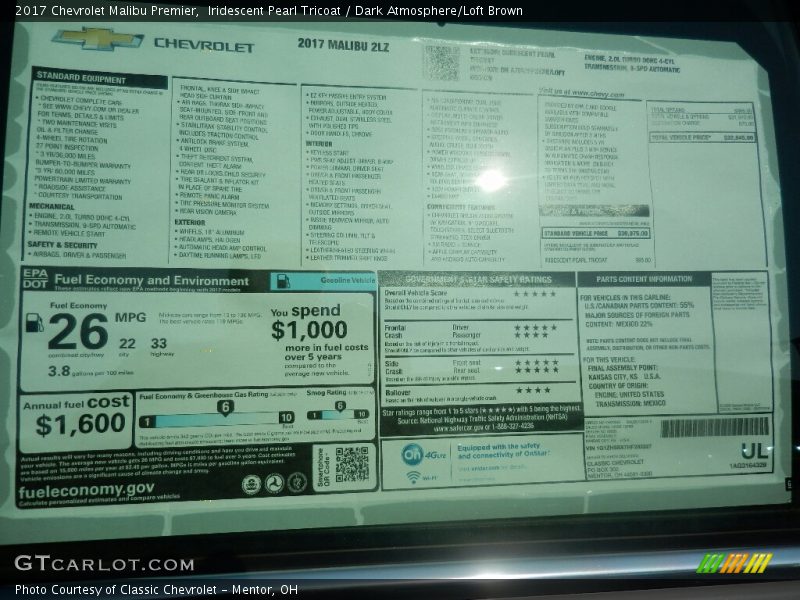This screenshot has width=800, height=600.
Task: Click the Frontal Crash Passenger star rating
Action: click(x=531, y=335)
